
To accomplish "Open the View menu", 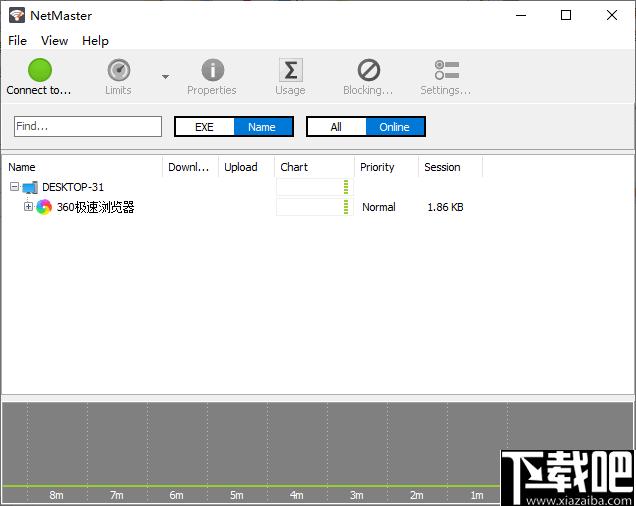I will 54,41.
